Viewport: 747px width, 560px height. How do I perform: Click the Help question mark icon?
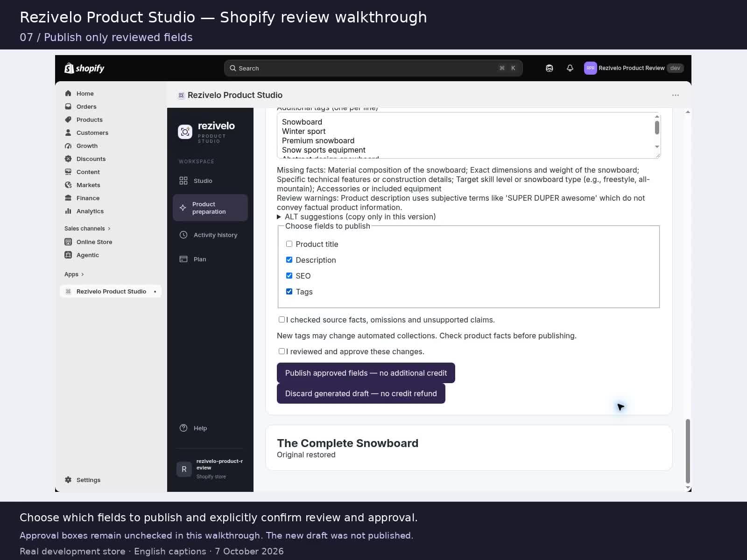pos(183,428)
